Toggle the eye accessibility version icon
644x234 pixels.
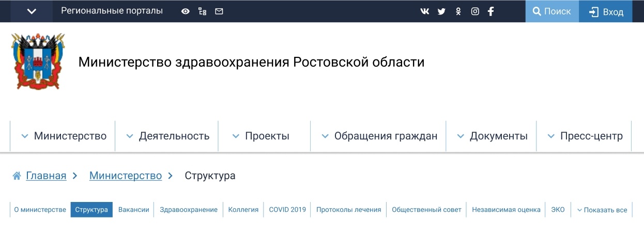tap(186, 11)
